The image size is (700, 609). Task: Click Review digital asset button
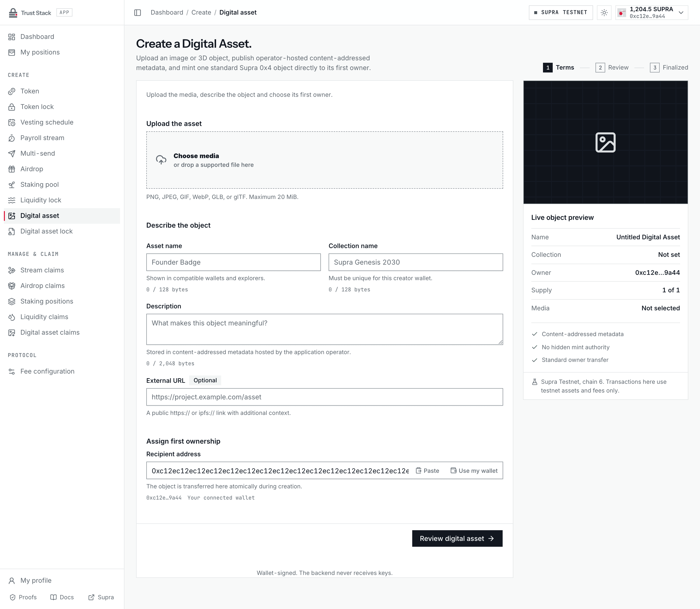pos(457,539)
